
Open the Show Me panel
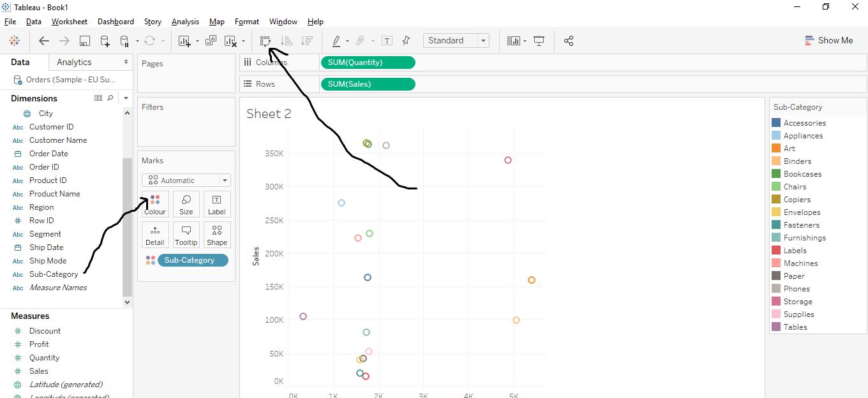click(828, 40)
